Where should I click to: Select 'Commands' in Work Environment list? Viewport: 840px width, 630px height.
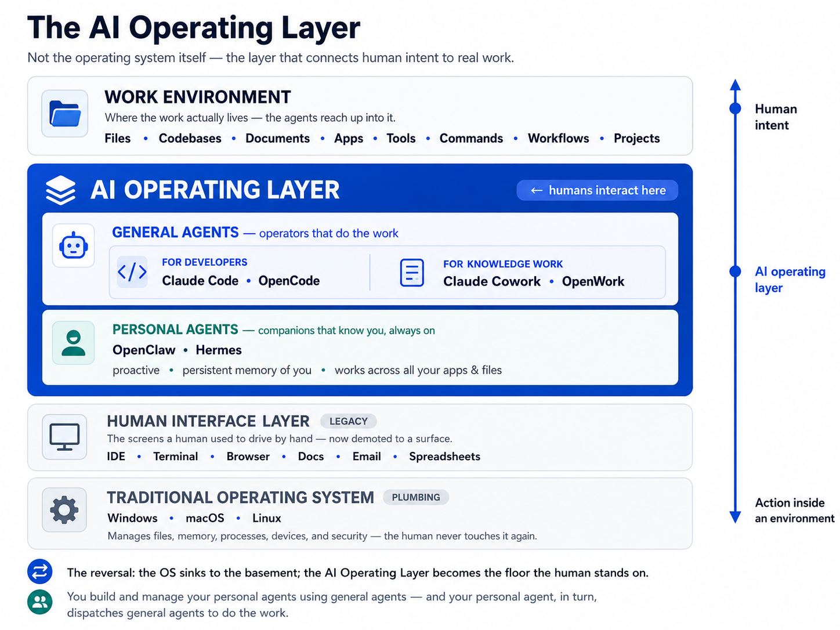coord(472,139)
